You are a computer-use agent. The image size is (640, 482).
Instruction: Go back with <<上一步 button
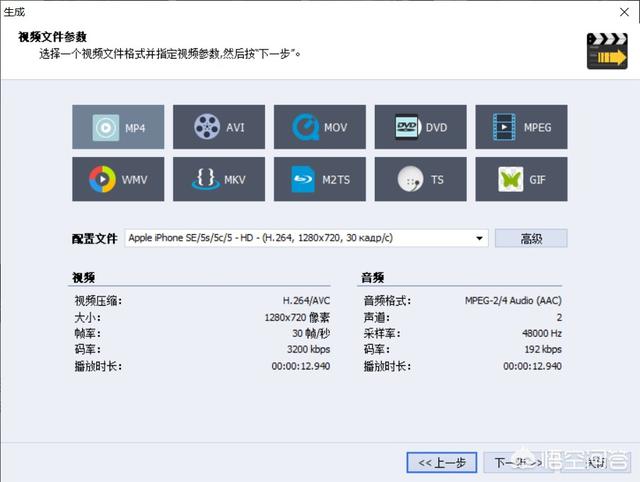[x=441, y=462]
